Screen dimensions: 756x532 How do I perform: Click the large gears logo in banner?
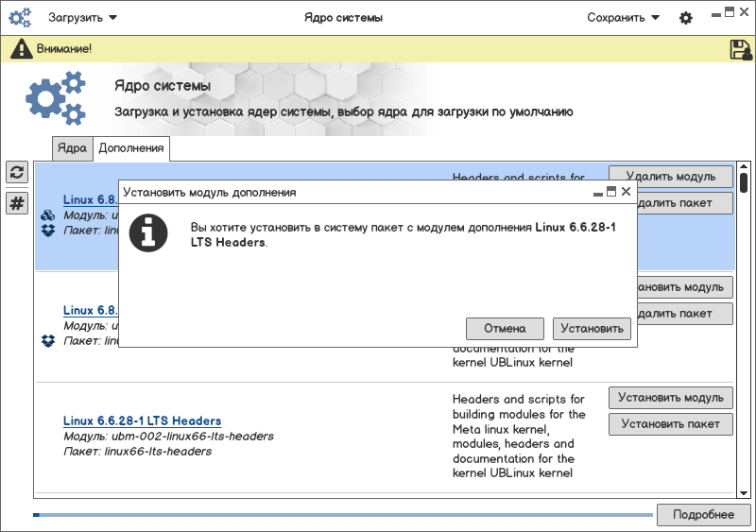tap(56, 98)
